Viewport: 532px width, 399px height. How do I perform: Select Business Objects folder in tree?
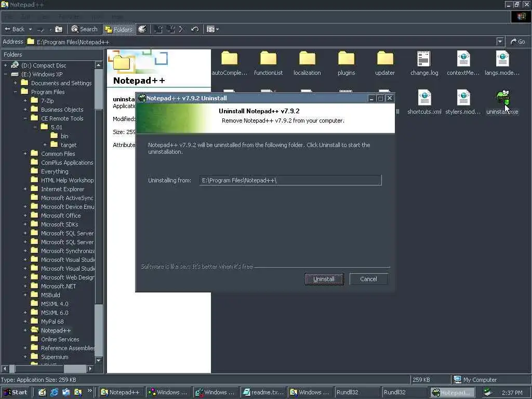62,110
